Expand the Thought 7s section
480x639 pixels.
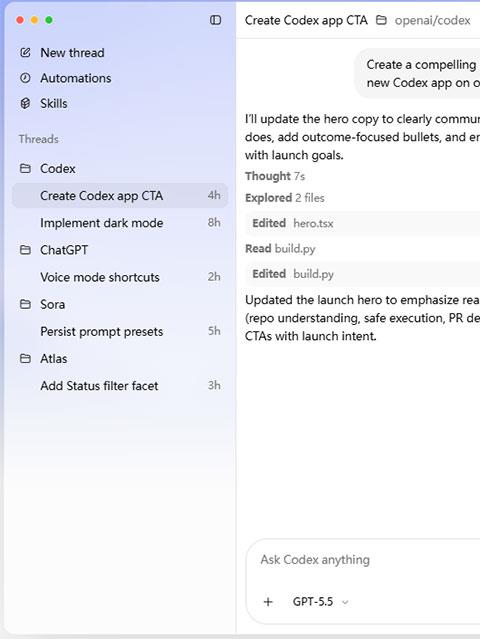coord(275,176)
